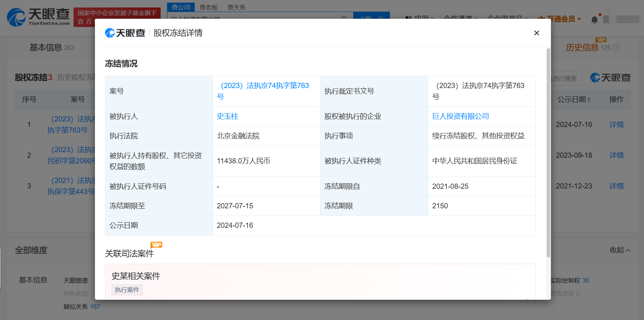Open the 基本信息 263 tab
Screen dimensions: 644x320
[52, 48]
